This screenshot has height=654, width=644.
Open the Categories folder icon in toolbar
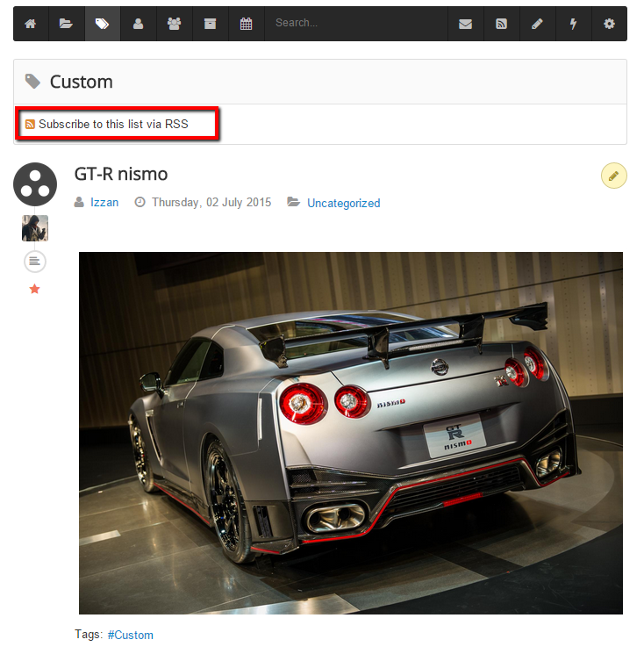point(67,24)
